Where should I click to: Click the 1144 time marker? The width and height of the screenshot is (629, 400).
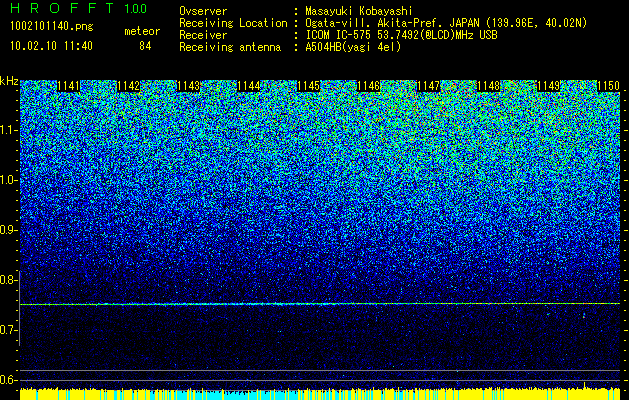[x=248, y=86]
